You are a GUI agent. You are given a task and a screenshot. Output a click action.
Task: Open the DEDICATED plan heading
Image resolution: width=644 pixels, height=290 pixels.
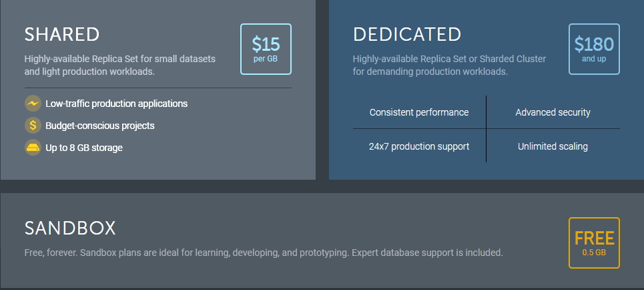pyautogui.click(x=407, y=34)
